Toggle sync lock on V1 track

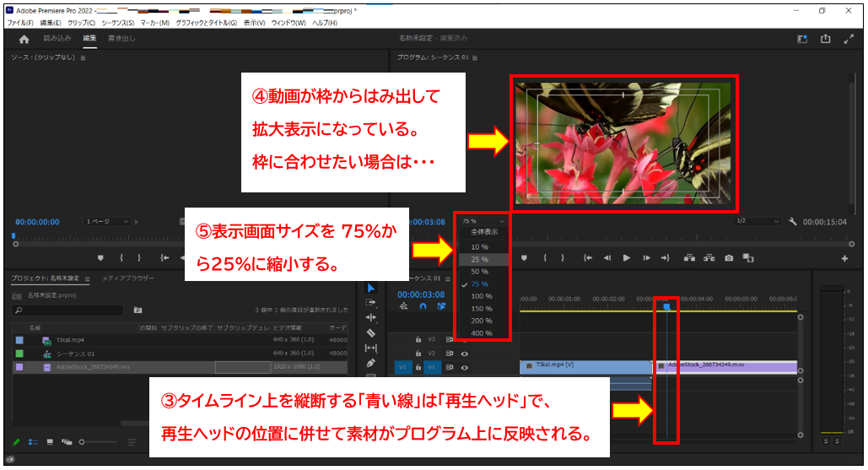450,367
